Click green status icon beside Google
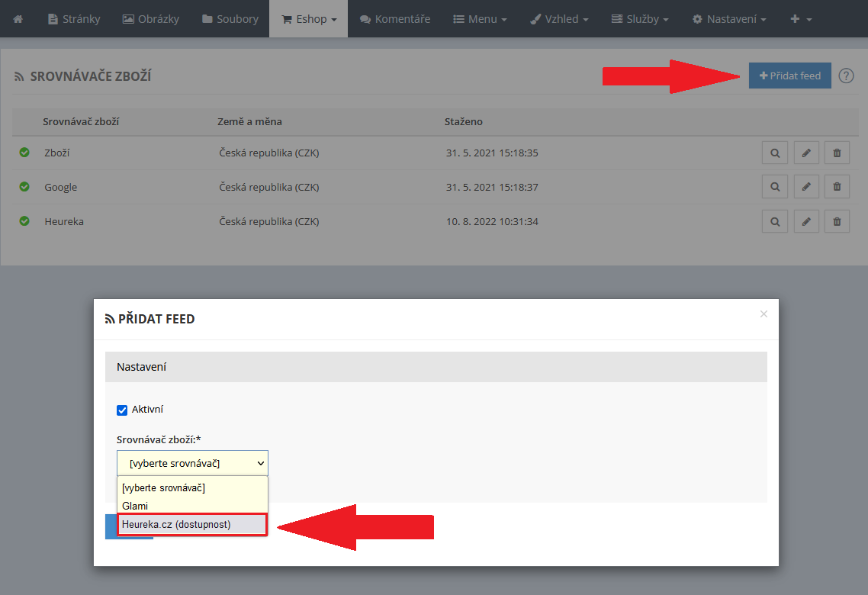Screen dimensions: 868x595 tap(24, 187)
